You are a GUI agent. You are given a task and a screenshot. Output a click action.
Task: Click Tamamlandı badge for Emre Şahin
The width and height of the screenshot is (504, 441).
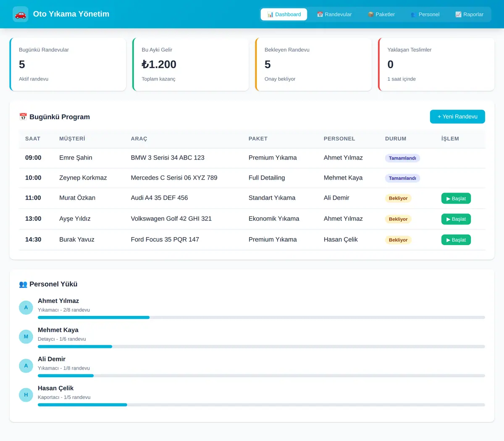pyautogui.click(x=402, y=158)
